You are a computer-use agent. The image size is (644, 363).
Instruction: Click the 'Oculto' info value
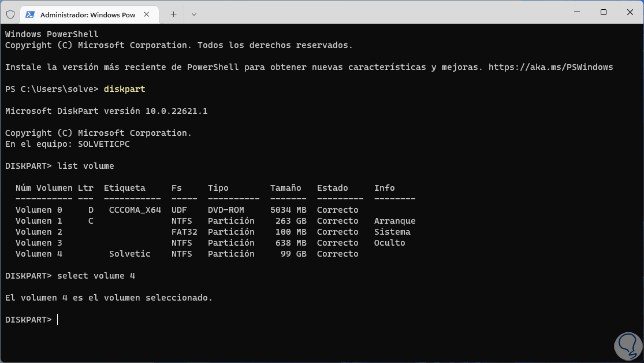pyautogui.click(x=389, y=243)
